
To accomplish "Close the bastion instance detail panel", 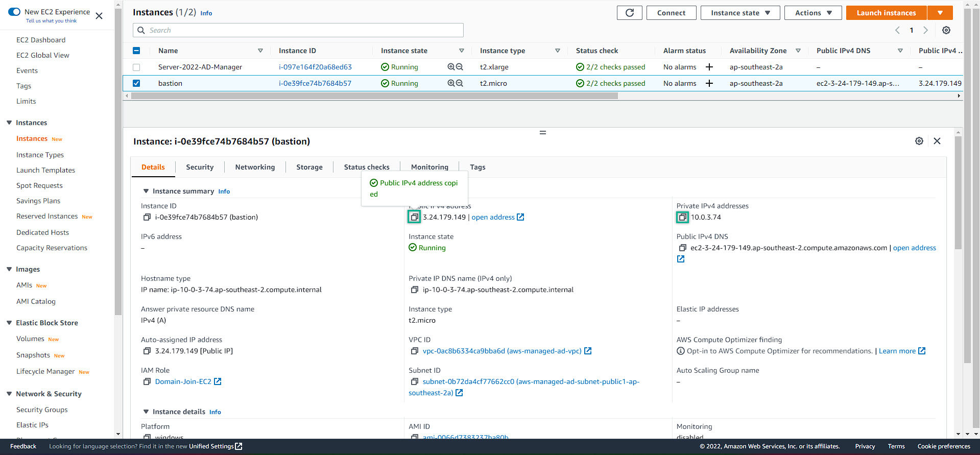I will coord(937,141).
